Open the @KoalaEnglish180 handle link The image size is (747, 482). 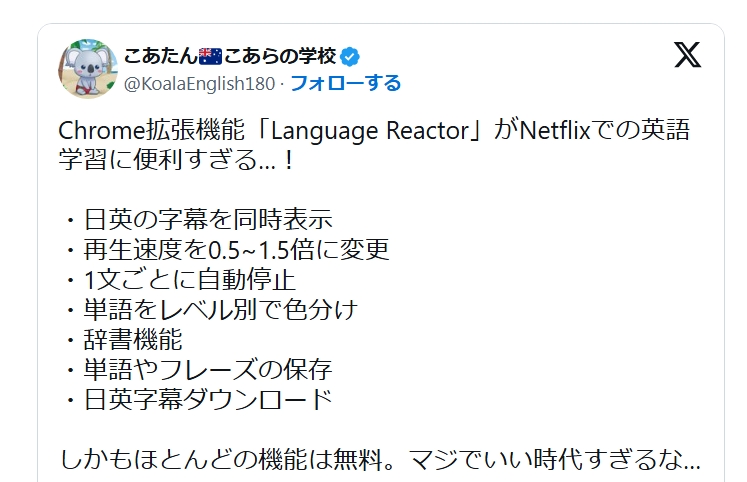(x=199, y=84)
